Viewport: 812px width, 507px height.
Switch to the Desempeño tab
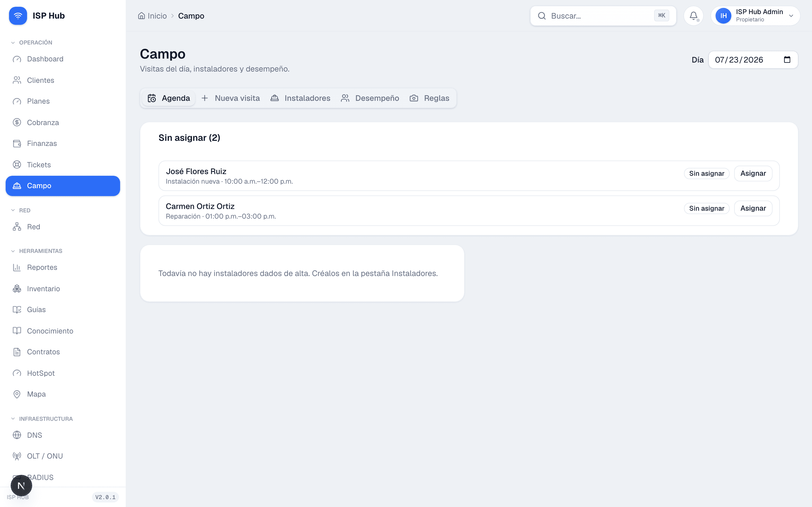[x=370, y=98]
